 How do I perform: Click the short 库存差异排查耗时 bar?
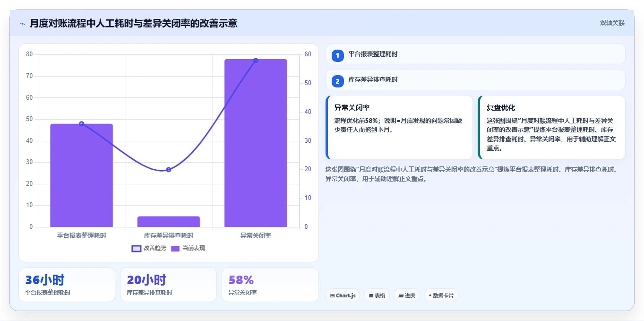click(x=169, y=222)
